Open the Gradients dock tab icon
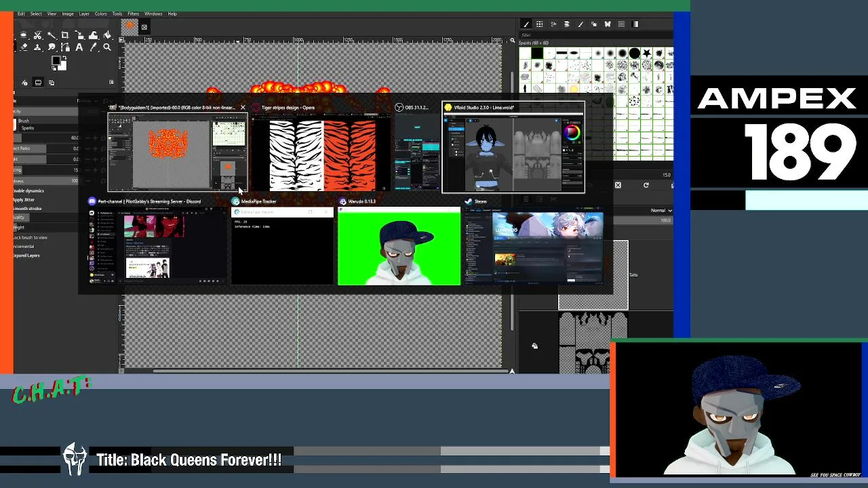The image size is (868, 488). coord(635,24)
